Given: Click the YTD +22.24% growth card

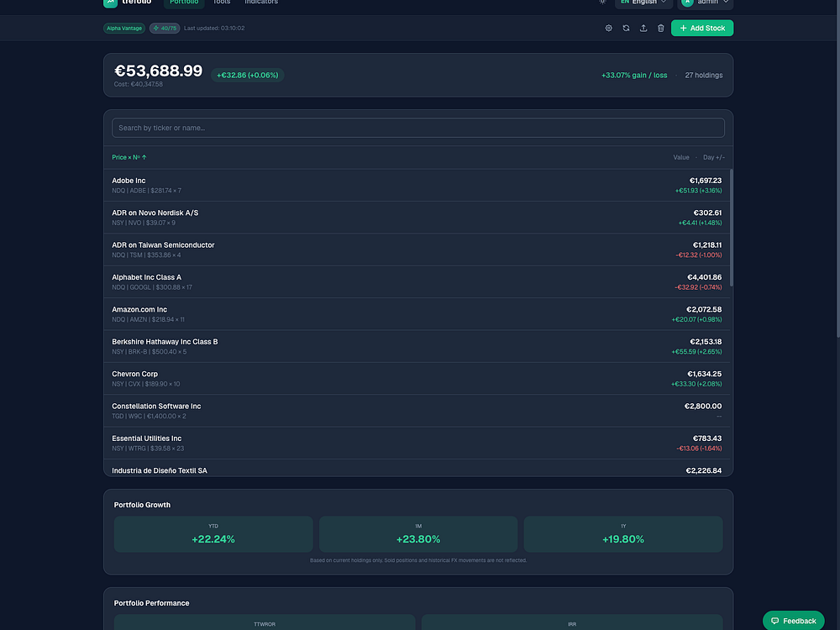Looking at the screenshot, I should coord(213,534).
